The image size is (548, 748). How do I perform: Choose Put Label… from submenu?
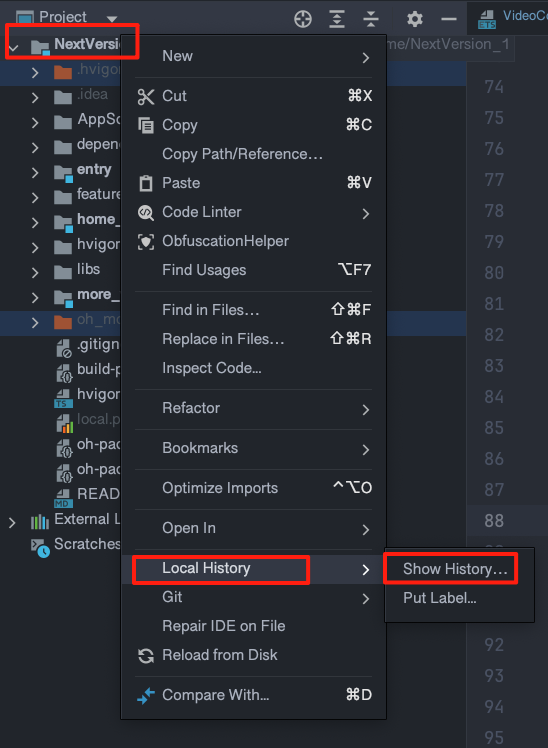coord(440,598)
